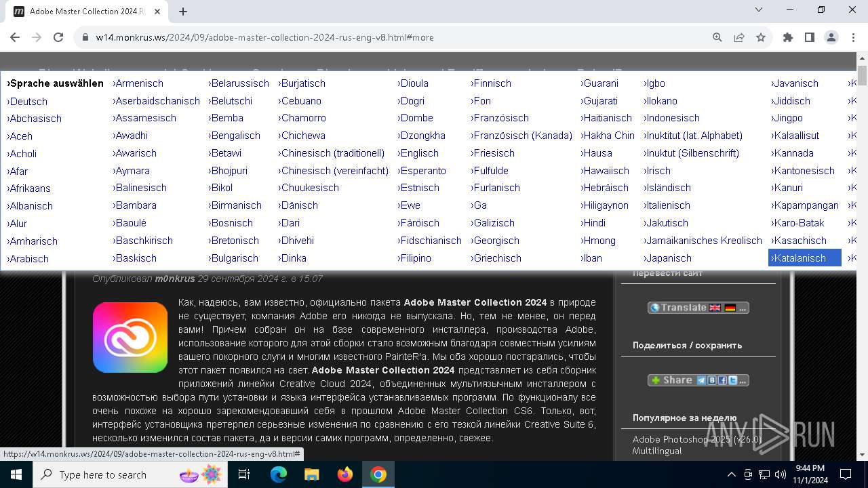Screen dimensions: 868x488
Task: Open the volume speaker tray icon
Action: [x=780, y=474]
